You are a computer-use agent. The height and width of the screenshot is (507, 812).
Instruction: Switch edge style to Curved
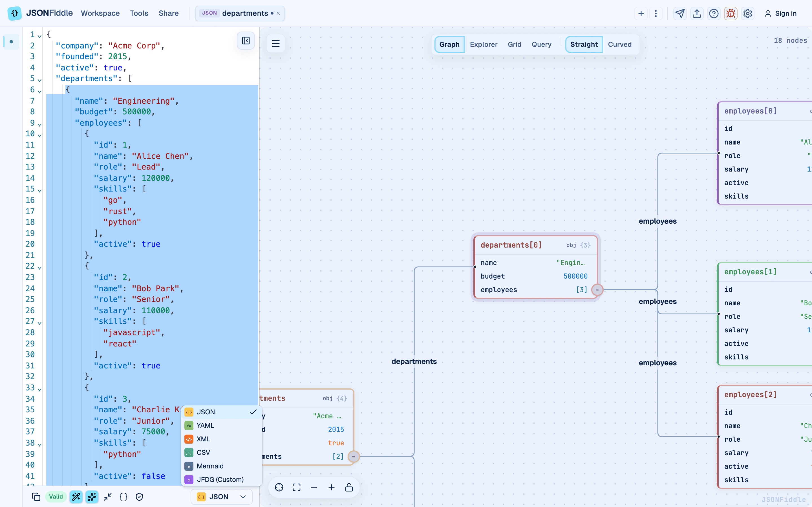(619, 44)
